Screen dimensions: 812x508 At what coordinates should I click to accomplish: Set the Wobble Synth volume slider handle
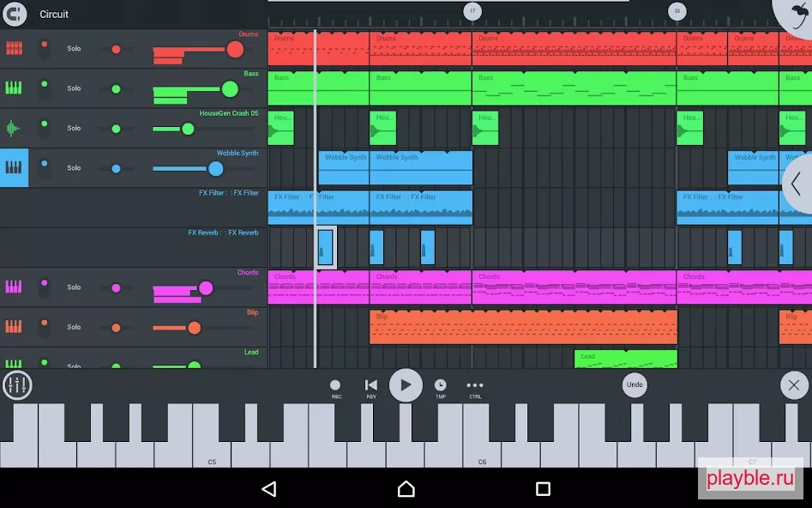tap(215, 168)
